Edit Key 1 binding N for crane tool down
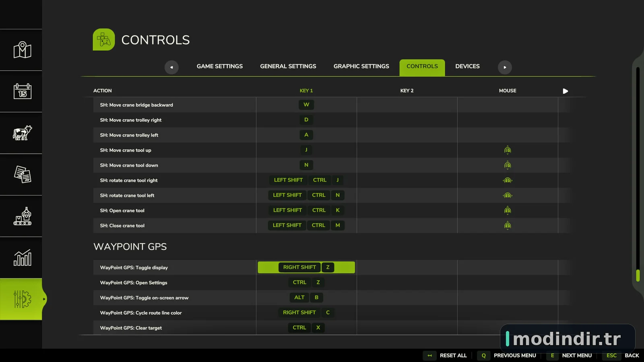 (x=306, y=165)
